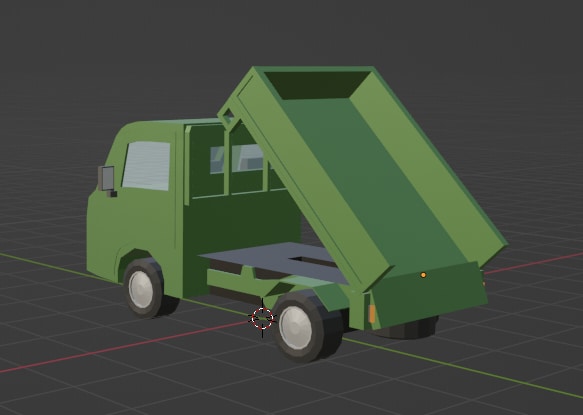Select the truck's front wheel hubcap
Screen dimensions: 583x415
click(141, 289)
